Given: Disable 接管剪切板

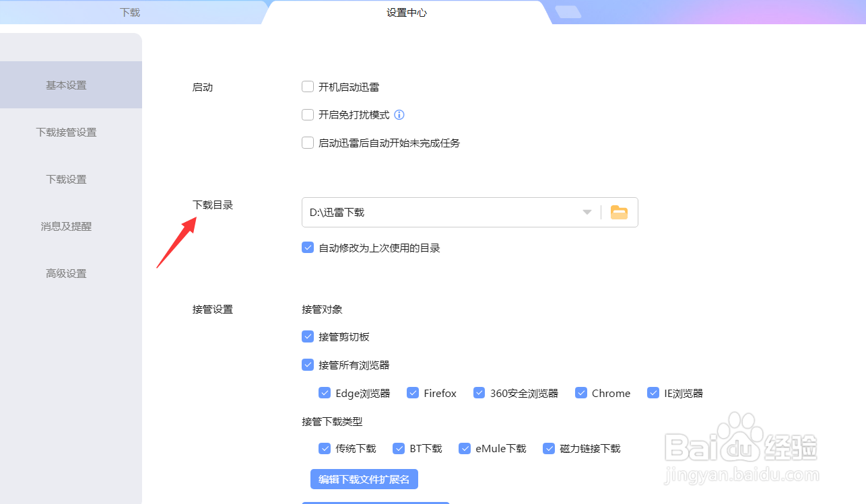Looking at the screenshot, I should click(x=308, y=336).
